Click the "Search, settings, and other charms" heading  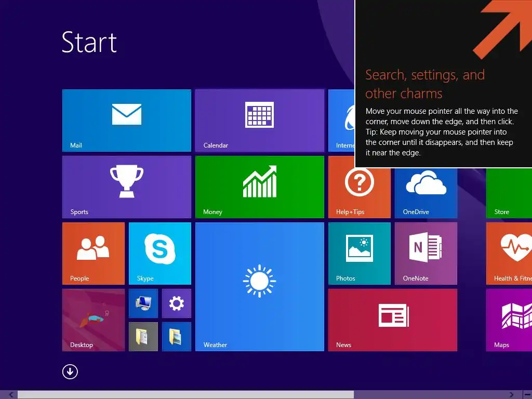click(x=425, y=84)
